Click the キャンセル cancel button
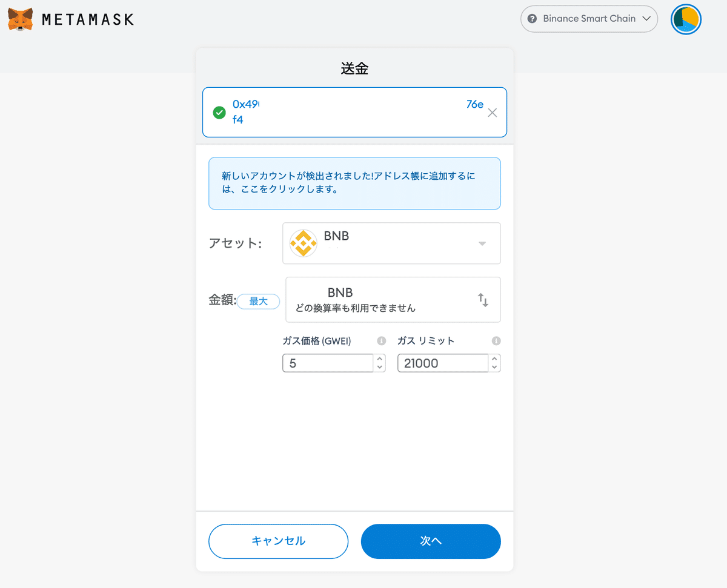Viewport: 727px width, 588px height. coord(278,541)
